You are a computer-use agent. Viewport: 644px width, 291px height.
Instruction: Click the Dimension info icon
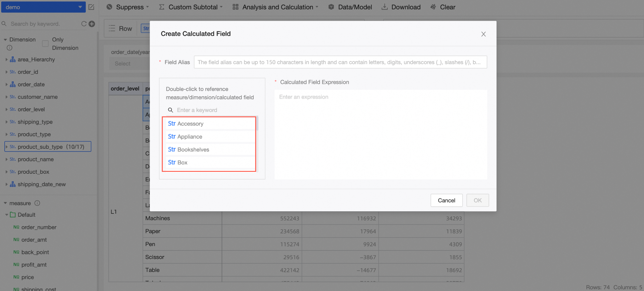pyautogui.click(x=10, y=48)
